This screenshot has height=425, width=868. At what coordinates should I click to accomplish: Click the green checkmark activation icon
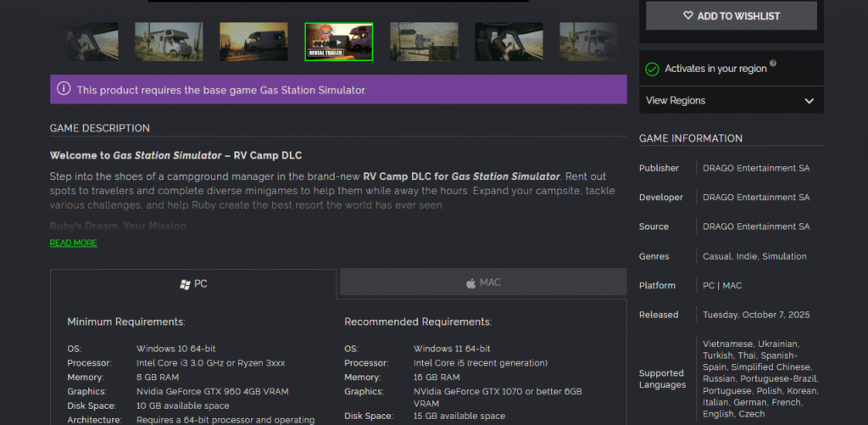[652, 69]
